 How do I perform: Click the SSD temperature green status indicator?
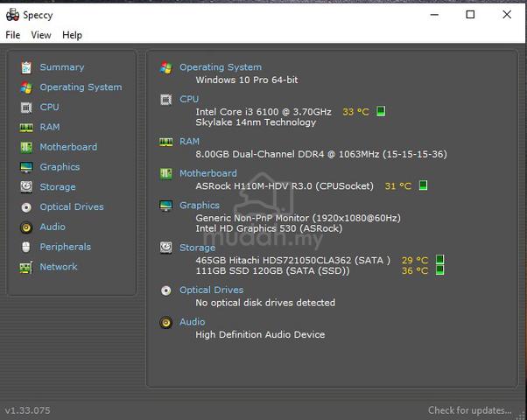tap(439, 269)
